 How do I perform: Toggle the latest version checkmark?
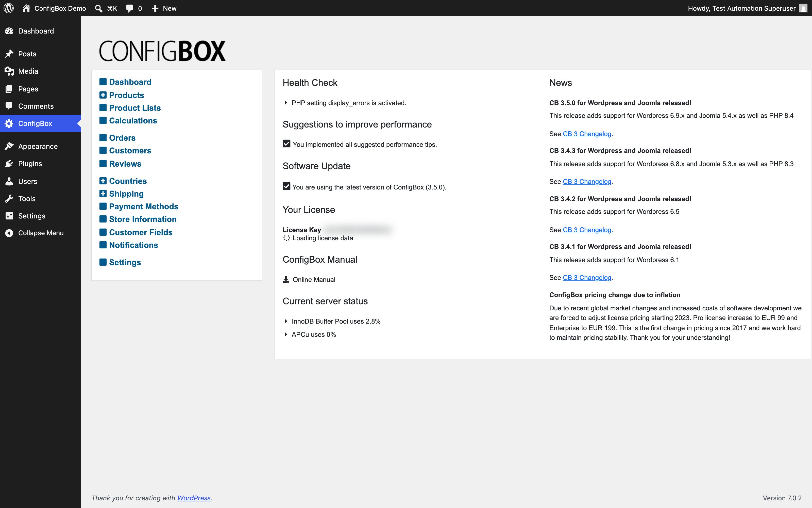pos(286,186)
